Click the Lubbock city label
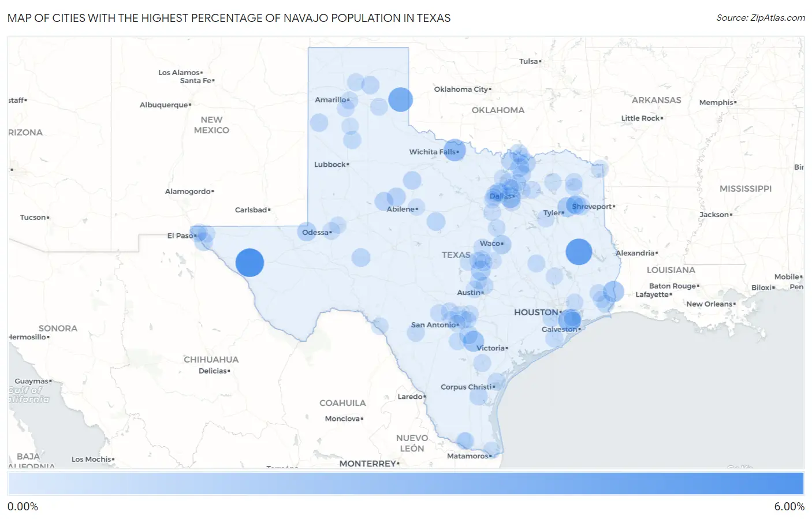 pos(331,165)
